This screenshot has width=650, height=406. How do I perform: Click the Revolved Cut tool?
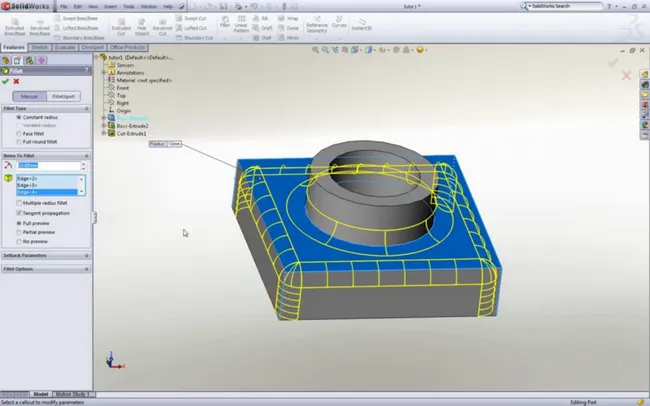pyautogui.click(x=162, y=27)
